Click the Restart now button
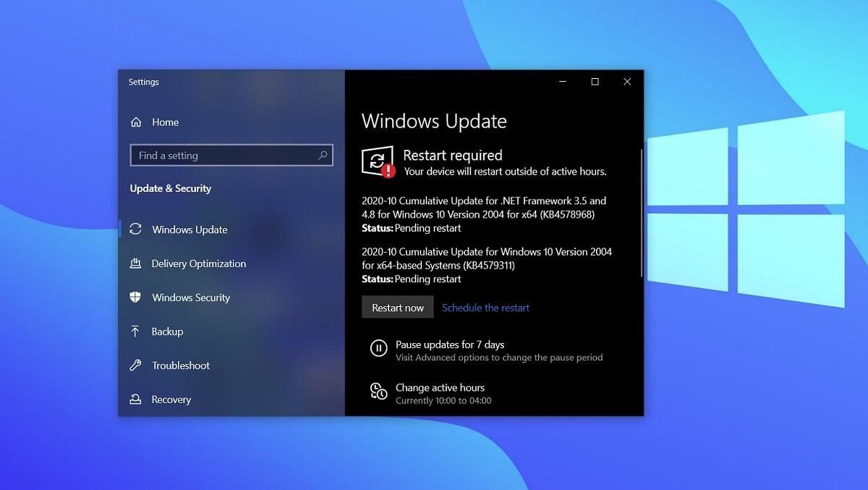This screenshot has width=868, height=490. [x=397, y=307]
